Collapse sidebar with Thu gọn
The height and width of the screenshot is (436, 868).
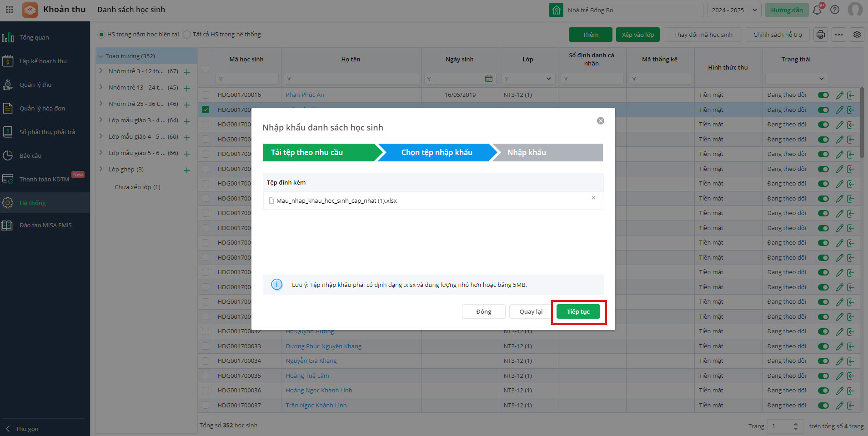click(22, 429)
